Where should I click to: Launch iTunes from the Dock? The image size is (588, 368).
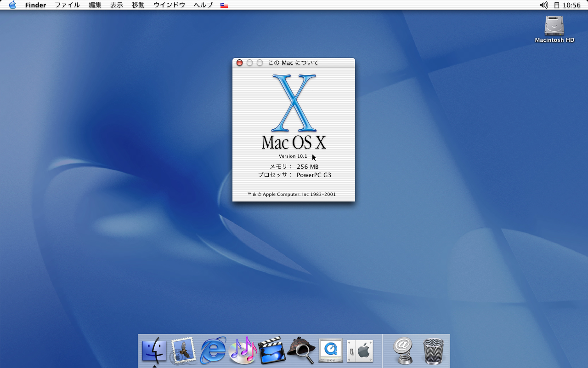point(243,351)
